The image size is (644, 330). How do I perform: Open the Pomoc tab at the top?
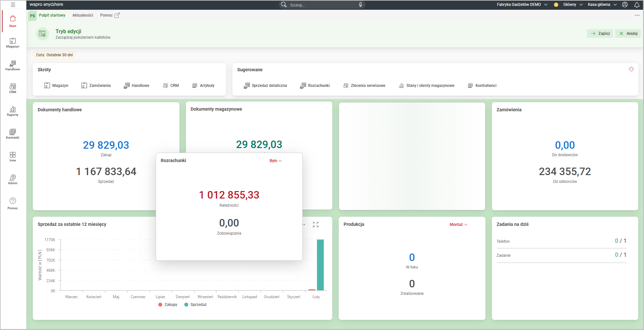(107, 15)
